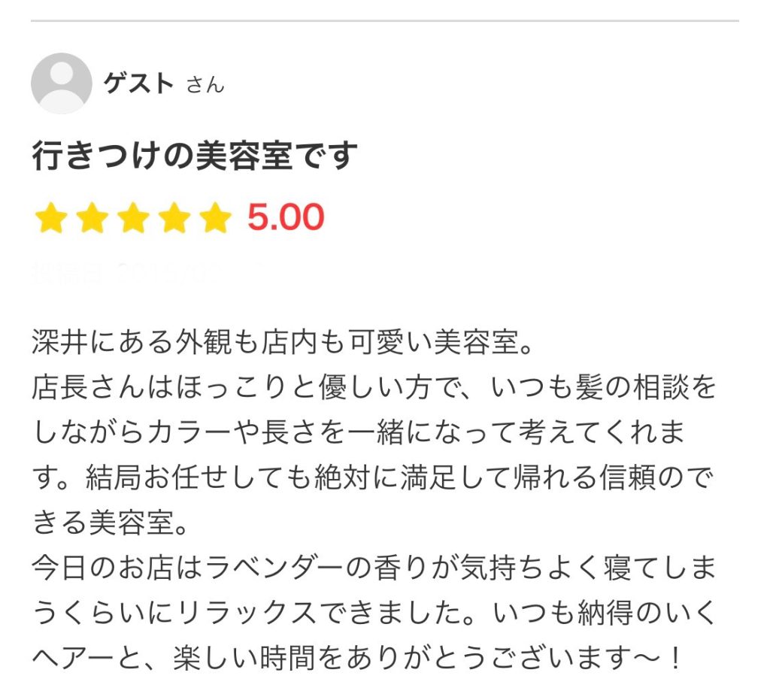The image size is (770, 700).
Task: Click the horizontal divider above the review
Action: (x=385, y=20)
